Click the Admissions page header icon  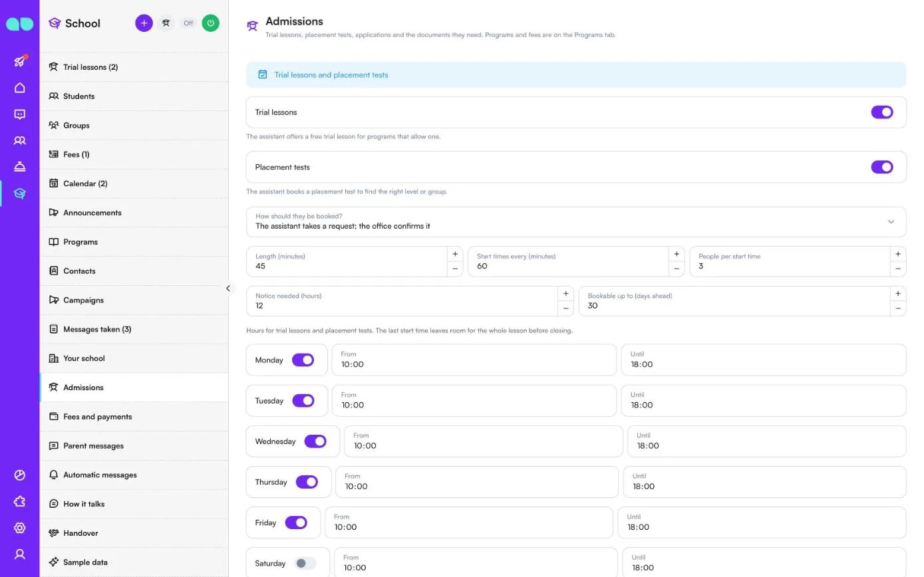click(252, 26)
